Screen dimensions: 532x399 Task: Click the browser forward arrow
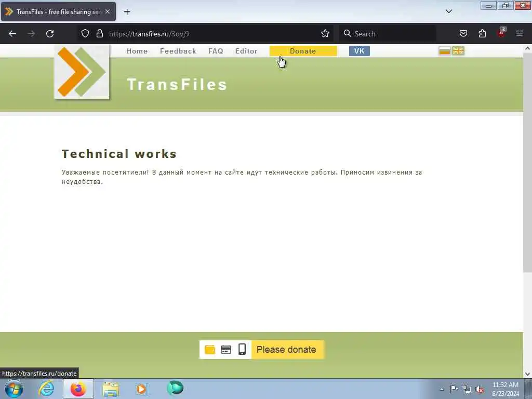pyautogui.click(x=31, y=34)
